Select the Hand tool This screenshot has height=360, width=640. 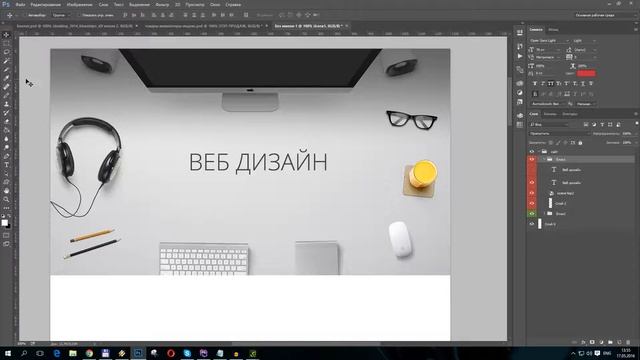(x=6, y=191)
